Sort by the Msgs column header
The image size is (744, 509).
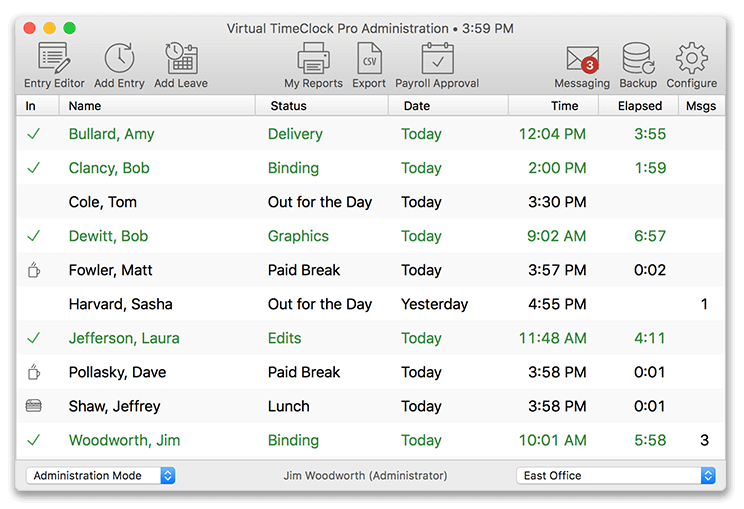point(701,106)
